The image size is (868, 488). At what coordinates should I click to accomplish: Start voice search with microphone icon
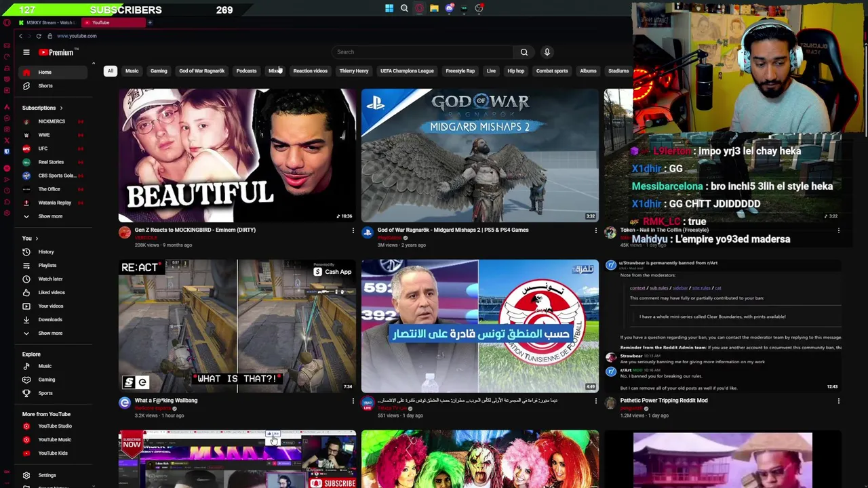point(547,52)
